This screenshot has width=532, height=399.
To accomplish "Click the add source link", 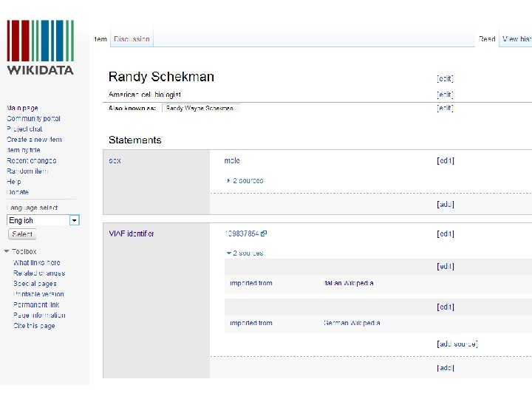I will click(x=457, y=344).
